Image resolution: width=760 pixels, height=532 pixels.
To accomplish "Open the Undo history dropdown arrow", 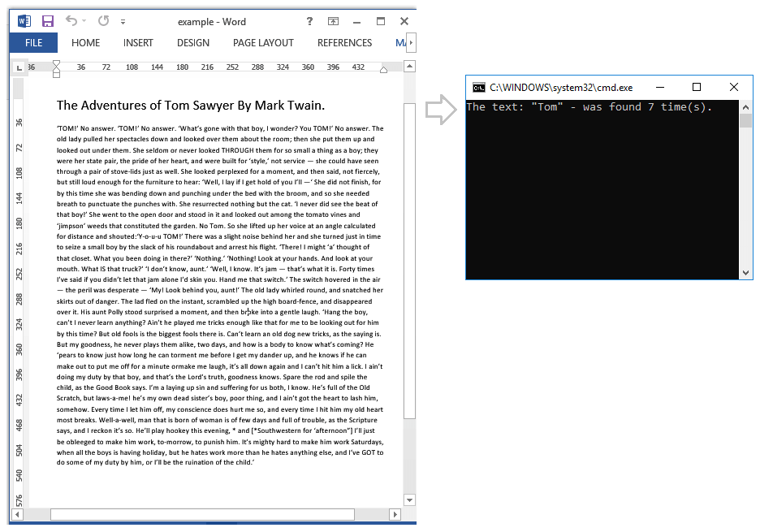I will point(83,21).
